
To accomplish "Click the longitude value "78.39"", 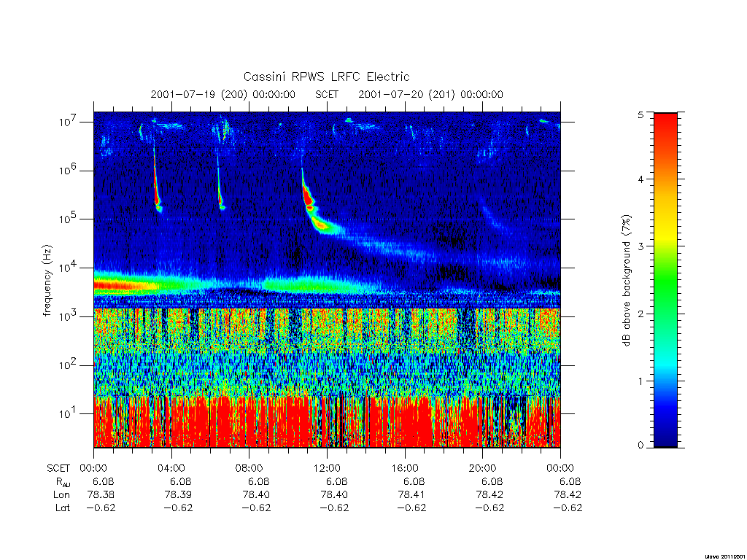I will coord(178,495).
